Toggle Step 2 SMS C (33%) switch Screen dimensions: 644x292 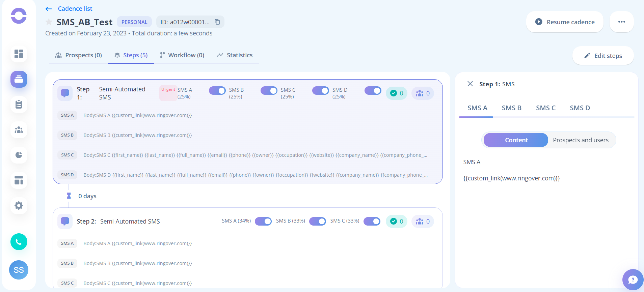(372, 221)
